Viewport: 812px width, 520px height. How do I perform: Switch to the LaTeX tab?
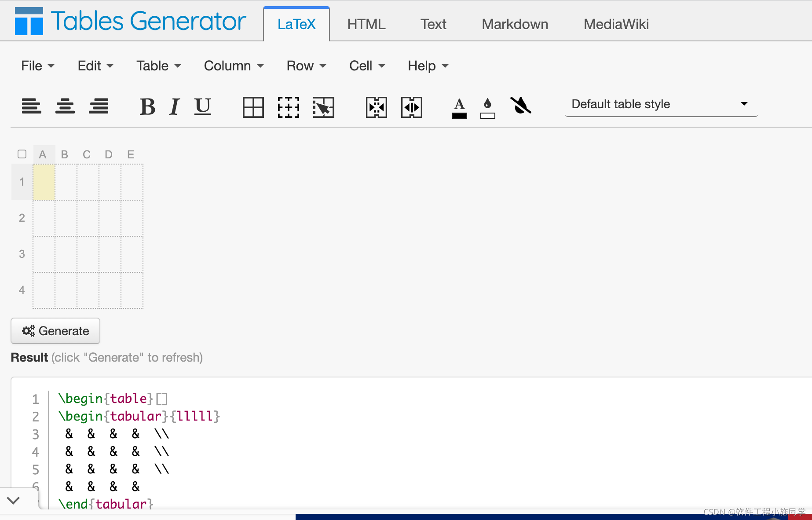(296, 24)
